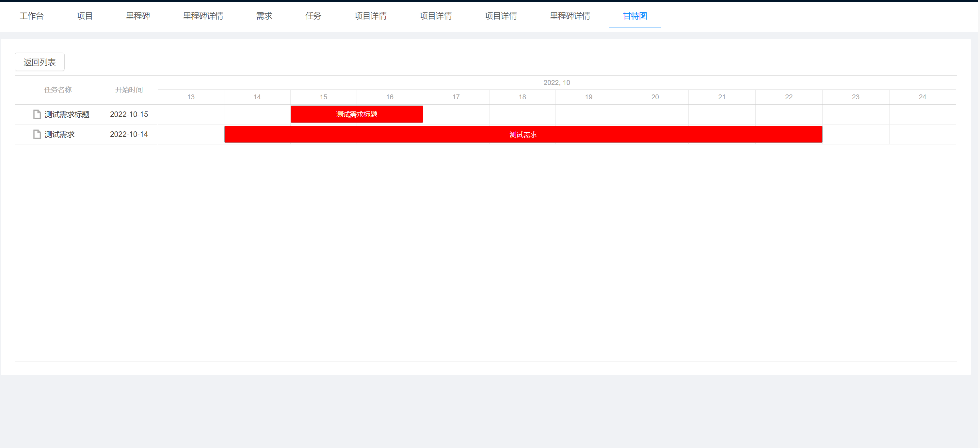Click long red Gantt bar labeled 测试需求
The height and width of the screenshot is (448, 980).
click(523, 134)
